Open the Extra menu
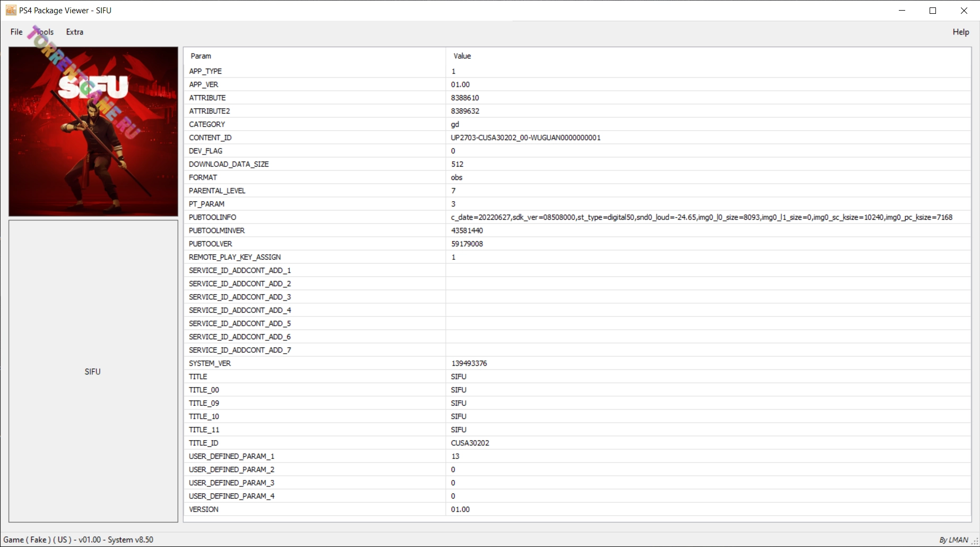 (x=74, y=32)
